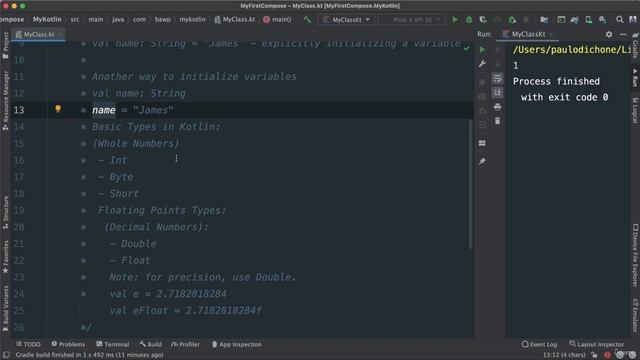Image resolution: width=640 pixels, height=360 pixels.
Task: Click the intention lightbulb on line 13
Action: [x=58, y=109]
